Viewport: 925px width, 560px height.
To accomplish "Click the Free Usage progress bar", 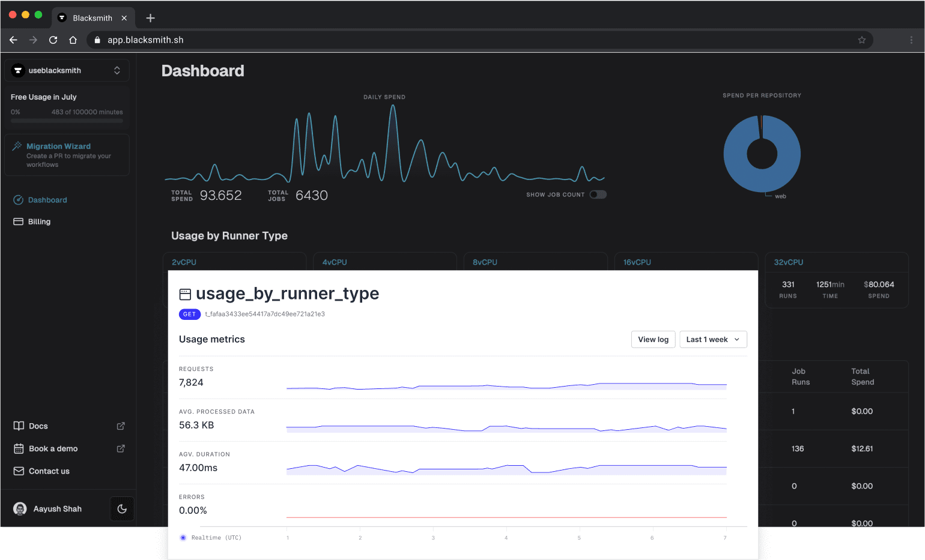I will click(67, 120).
